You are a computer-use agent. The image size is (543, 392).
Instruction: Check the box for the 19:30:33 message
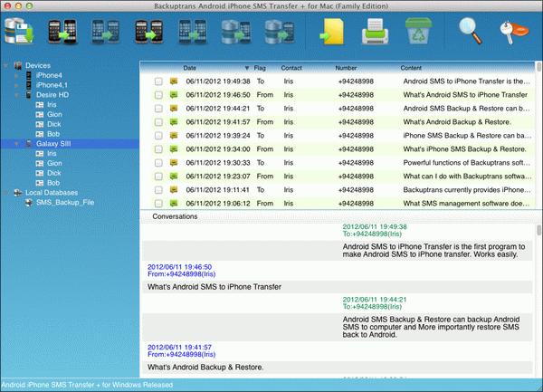[158, 163]
